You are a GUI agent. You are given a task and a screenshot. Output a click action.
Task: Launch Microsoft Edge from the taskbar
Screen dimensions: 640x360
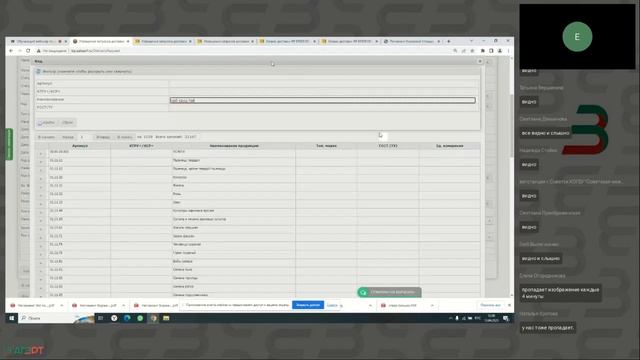[127, 318]
